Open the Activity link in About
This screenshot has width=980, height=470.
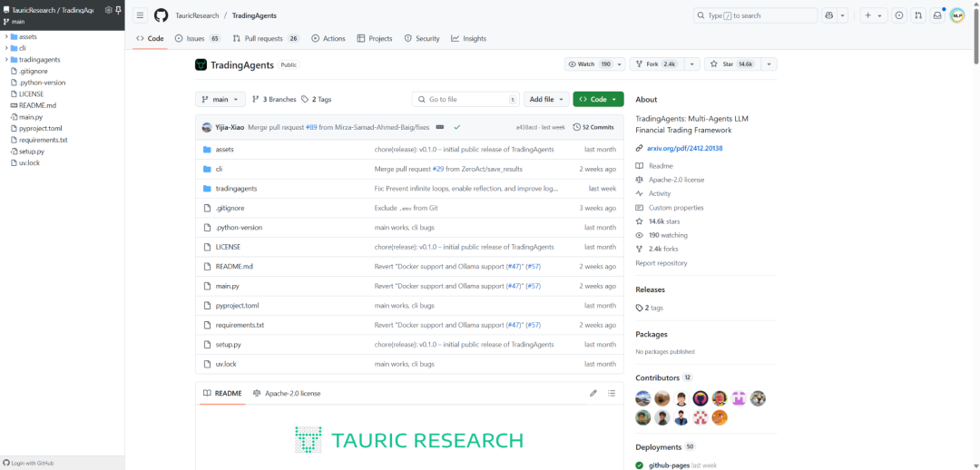click(660, 194)
